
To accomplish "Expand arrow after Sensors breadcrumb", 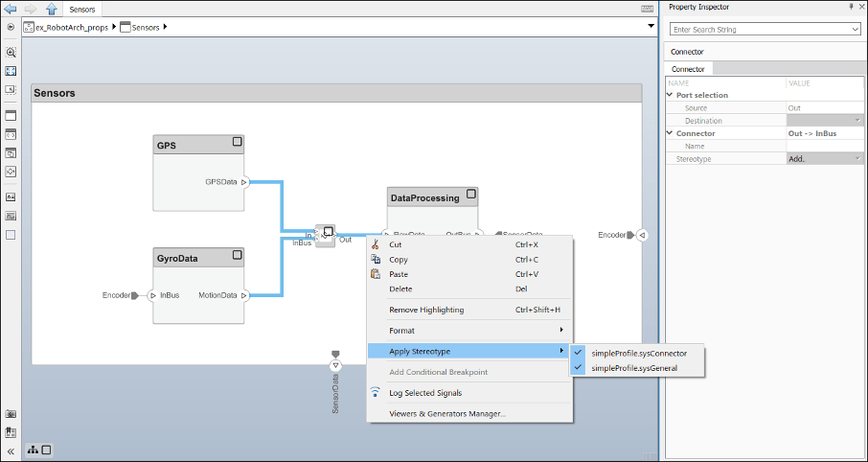I will (x=166, y=27).
